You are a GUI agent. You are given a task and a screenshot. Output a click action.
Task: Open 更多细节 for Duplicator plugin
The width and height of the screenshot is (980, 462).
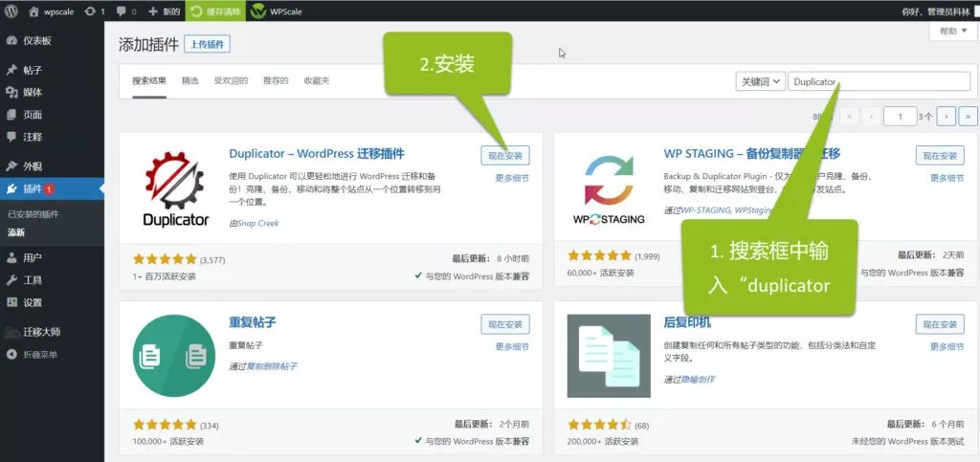click(513, 178)
